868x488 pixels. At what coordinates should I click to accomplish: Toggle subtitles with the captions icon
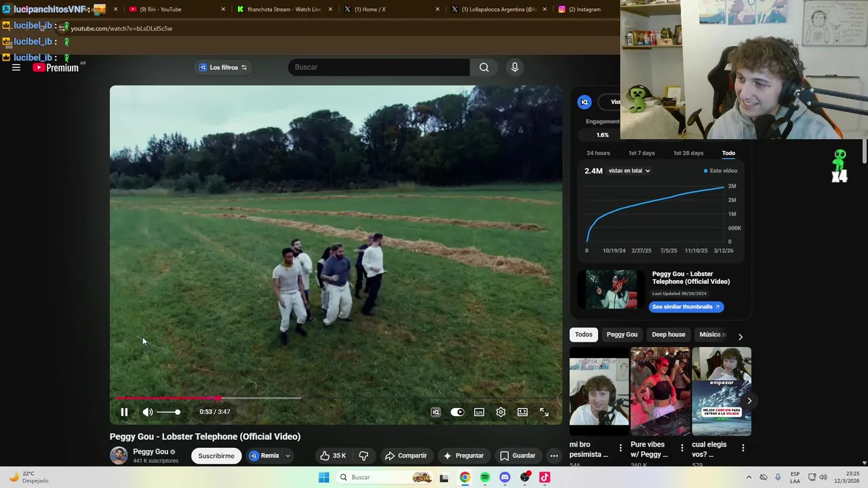479,412
